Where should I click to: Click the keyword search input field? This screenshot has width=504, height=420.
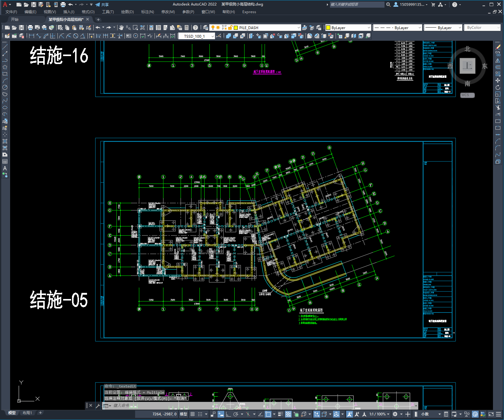click(x=357, y=5)
